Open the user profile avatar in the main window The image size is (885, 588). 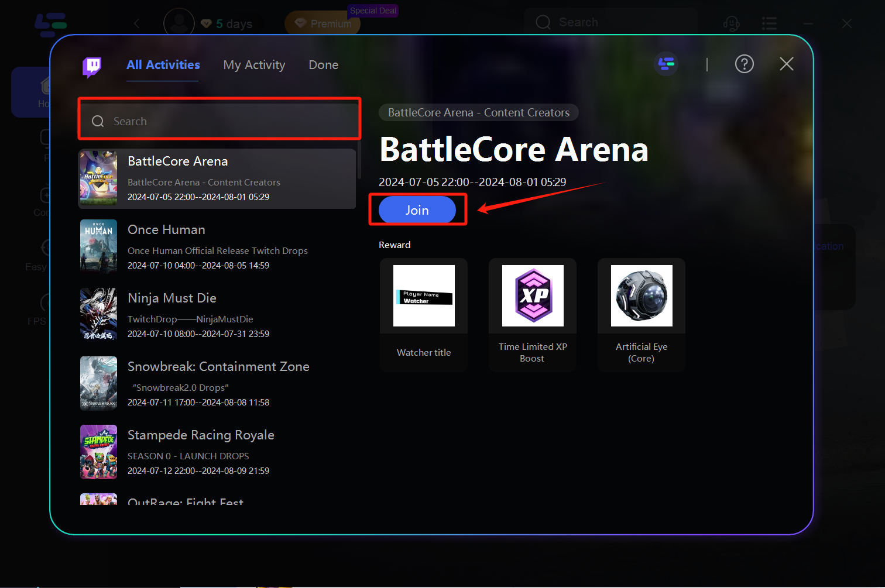pyautogui.click(x=179, y=23)
